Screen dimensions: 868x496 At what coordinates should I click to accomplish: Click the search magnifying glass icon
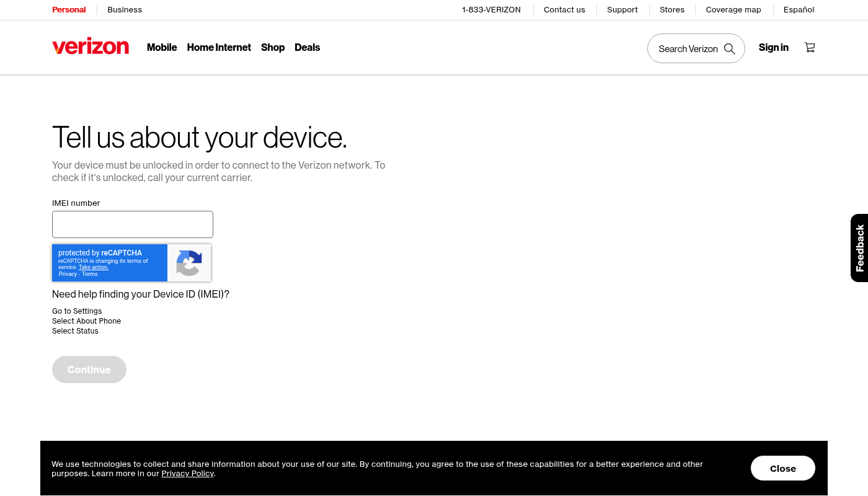coord(730,49)
